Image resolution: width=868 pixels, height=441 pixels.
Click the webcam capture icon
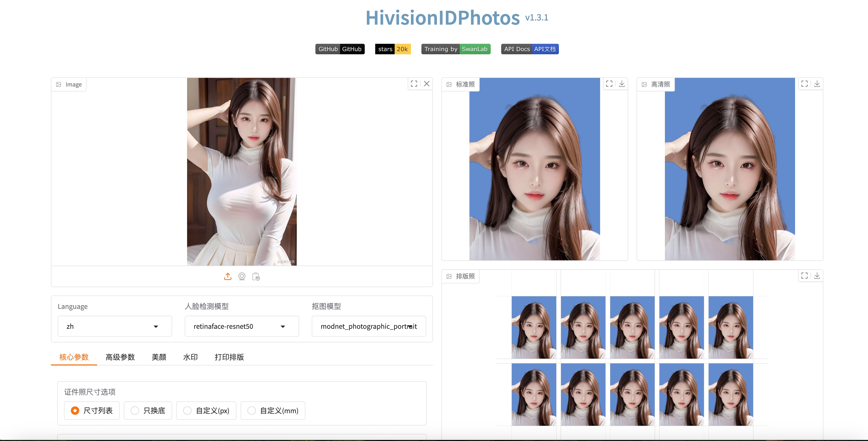[242, 276]
